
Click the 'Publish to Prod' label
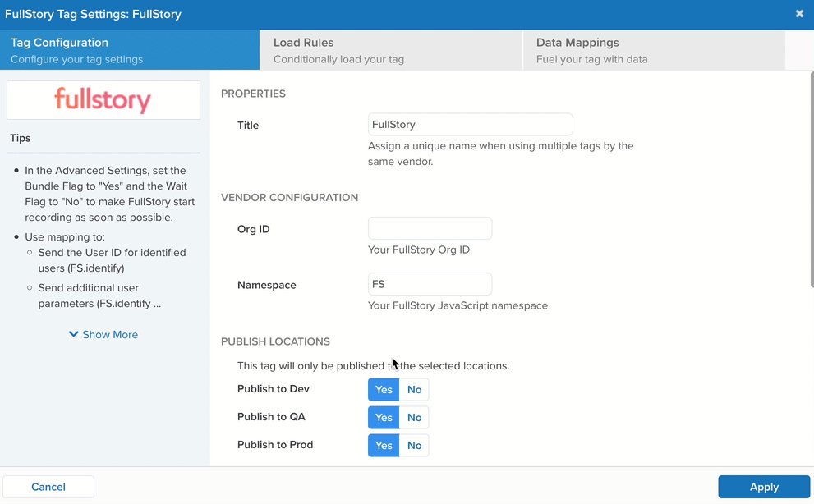(x=275, y=445)
